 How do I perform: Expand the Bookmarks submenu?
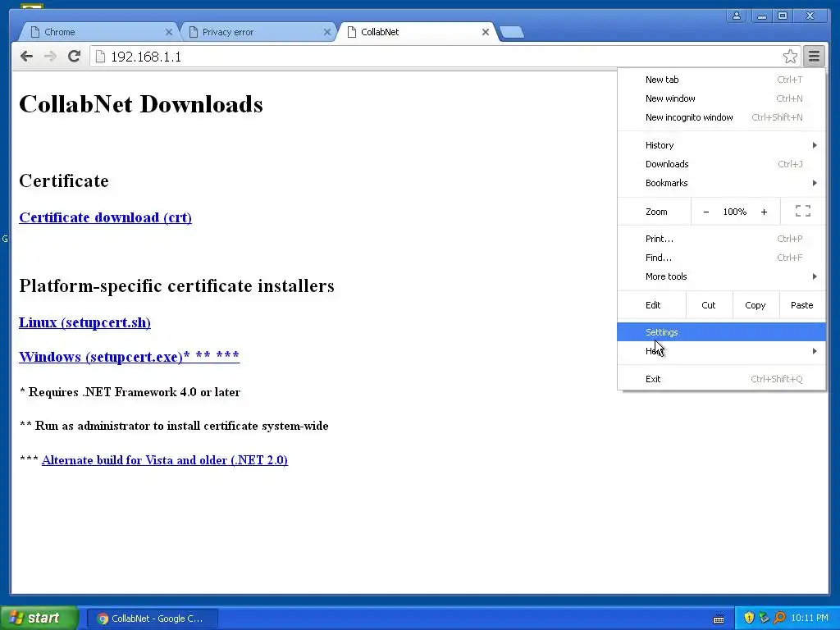(x=721, y=183)
